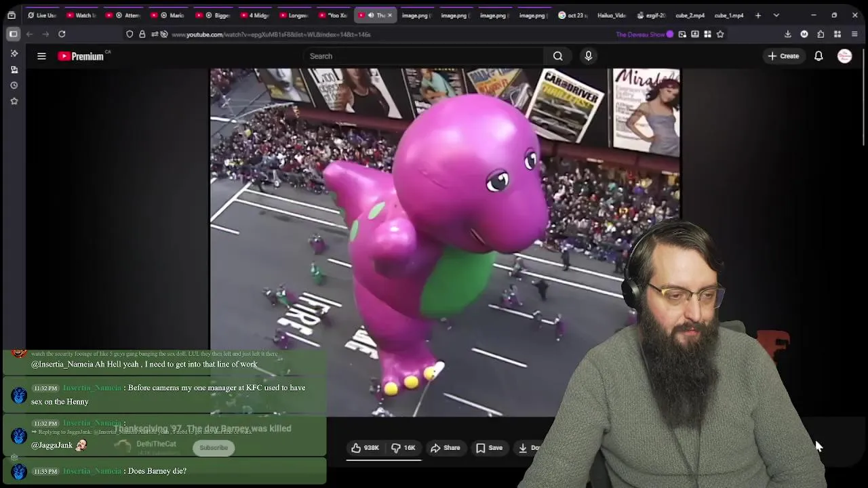Click chat message 'Does Barney die?'
868x488 pixels.
coord(157,471)
